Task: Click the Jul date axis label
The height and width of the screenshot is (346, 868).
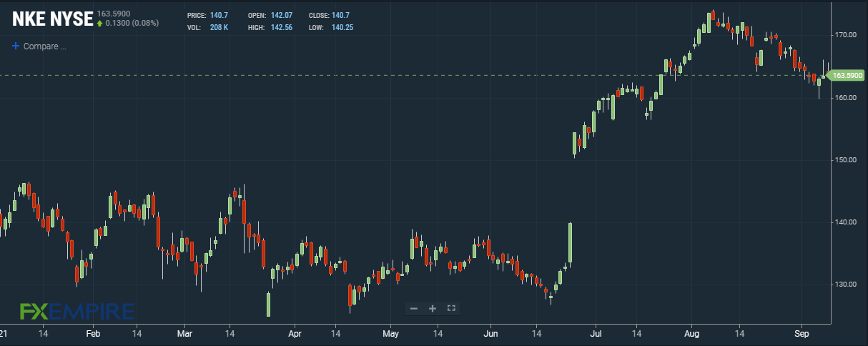Action: click(x=596, y=334)
